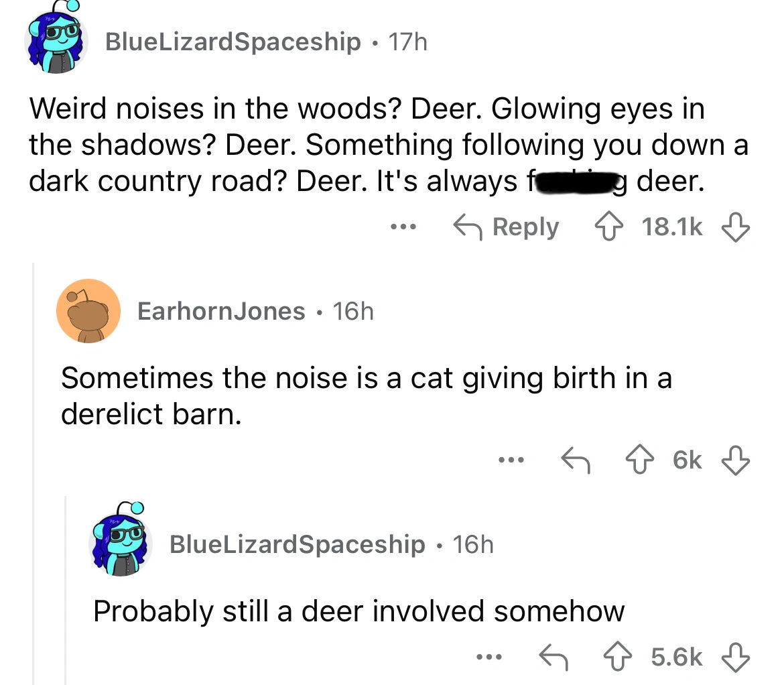This screenshot has width=784, height=685.
Task: Collapse thread using the line below the top comment
Action: (x=34, y=469)
